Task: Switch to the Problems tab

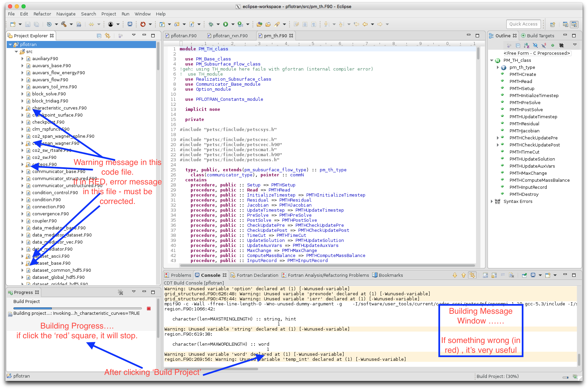Action: click(181, 275)
